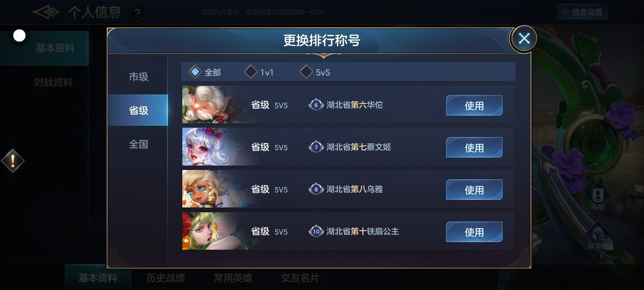Image resolution: width=644 pixels, height=290 pixels.
Task: Click the back arrow beside 个人信息
Action: (x=45, y=12)
